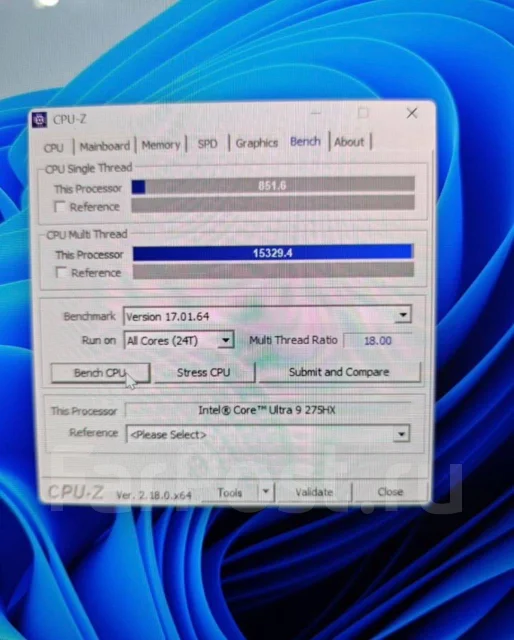This screenshot has height=640, width=514.
Task: Open the Reference processor dropdown
Action: (268, 434)
